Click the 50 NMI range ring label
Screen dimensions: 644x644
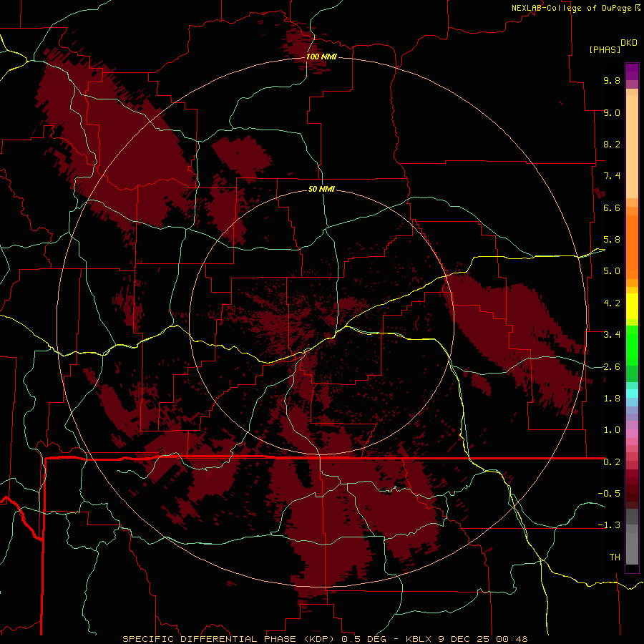tap(321, 189)
